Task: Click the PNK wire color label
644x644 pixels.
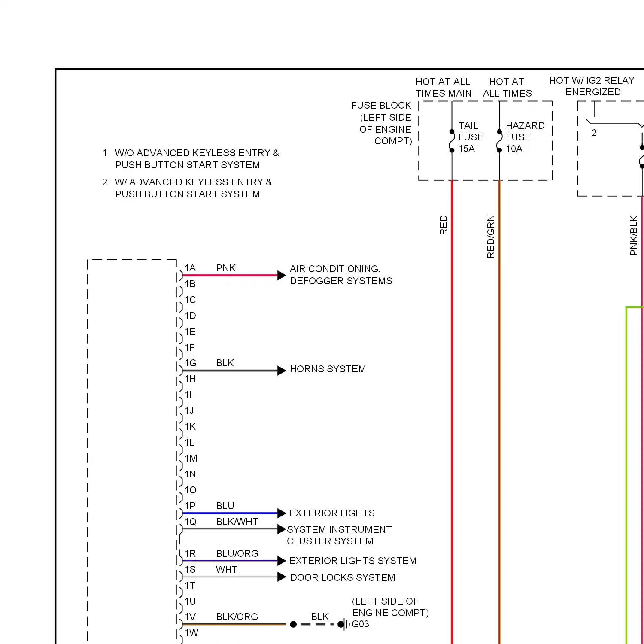Action: (226, 268)
